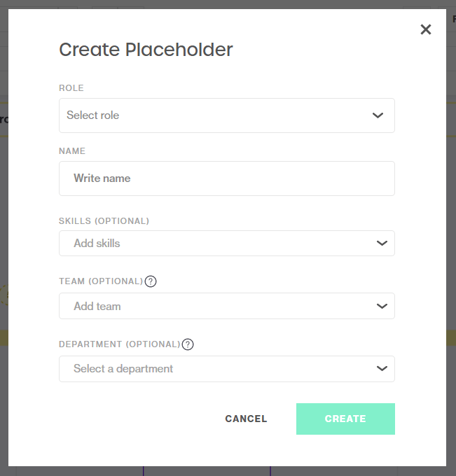
Task: Click the SKILLS (OPTIONAL) label
Action: click(104, 221)
